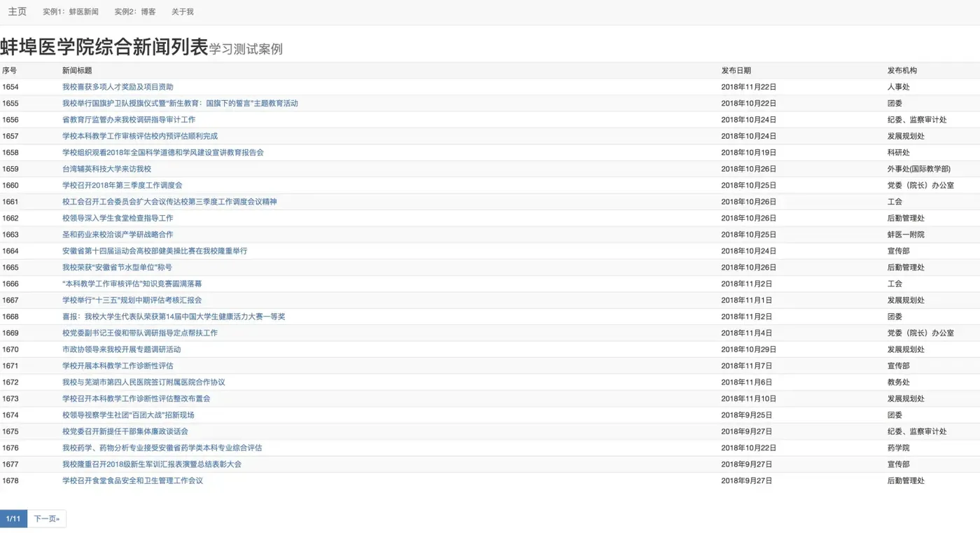Select row number 1678
Viewport: 980px width, 533px height.
click(x=10, y=480)
